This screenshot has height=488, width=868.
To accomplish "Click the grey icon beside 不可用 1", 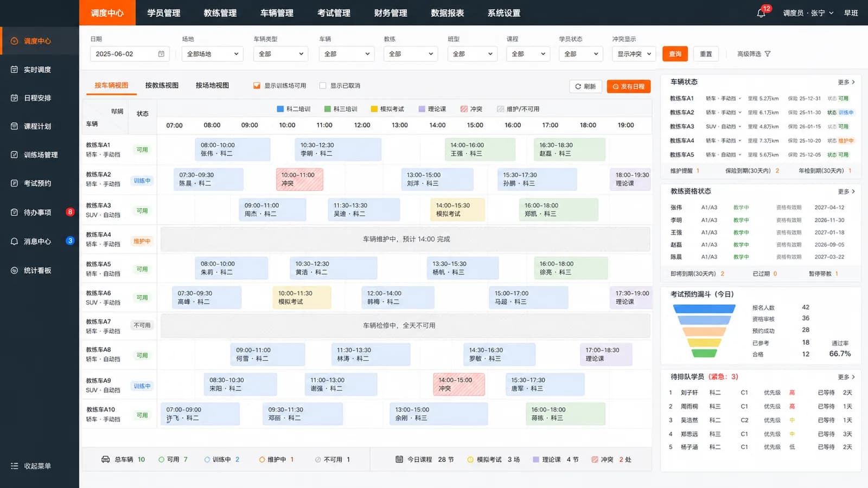I will tap(318, 459).
